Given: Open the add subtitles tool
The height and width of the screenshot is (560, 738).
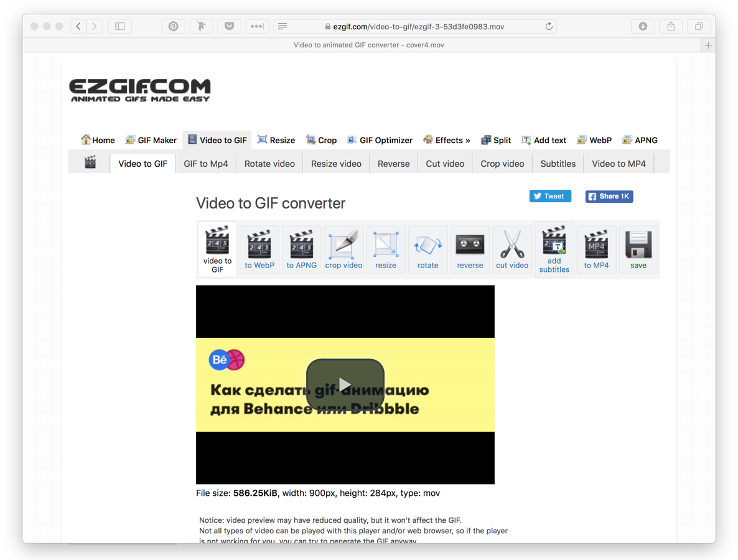Looking at the screenshot, I should 554,250.
